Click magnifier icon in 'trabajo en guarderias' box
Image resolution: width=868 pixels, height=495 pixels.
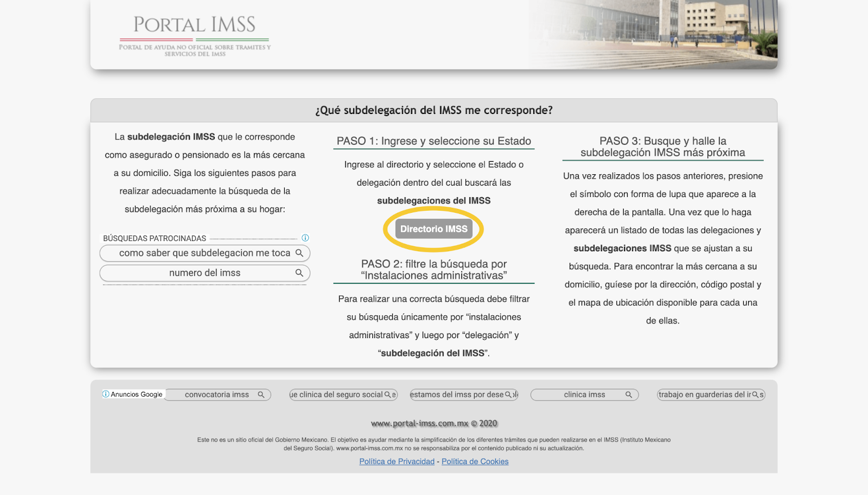(x=755, y=395)
